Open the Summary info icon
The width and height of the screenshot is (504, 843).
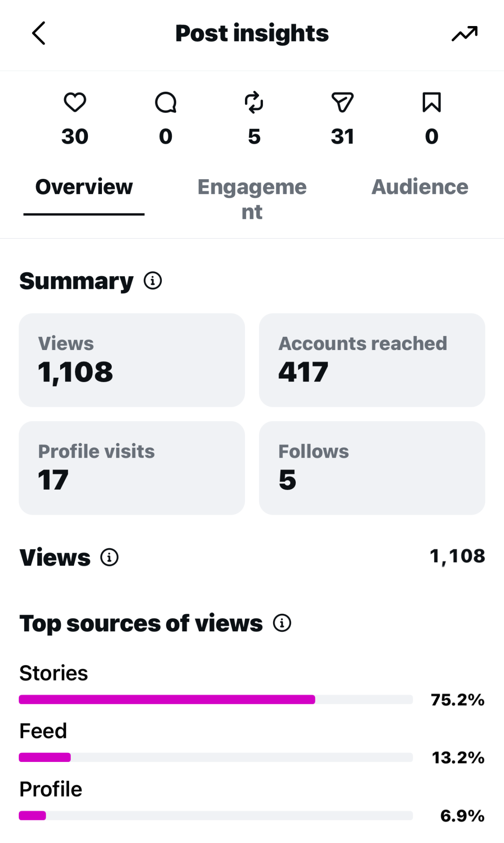tap(153, 281)
